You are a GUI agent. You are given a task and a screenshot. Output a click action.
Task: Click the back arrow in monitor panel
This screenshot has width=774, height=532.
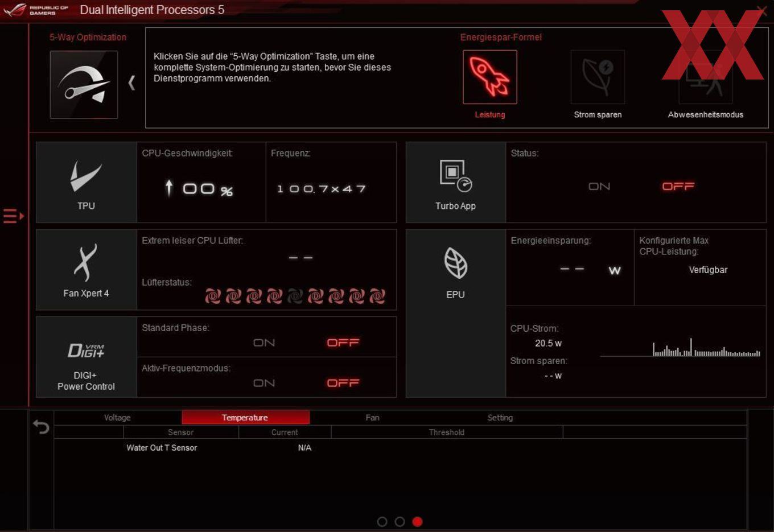41,427
